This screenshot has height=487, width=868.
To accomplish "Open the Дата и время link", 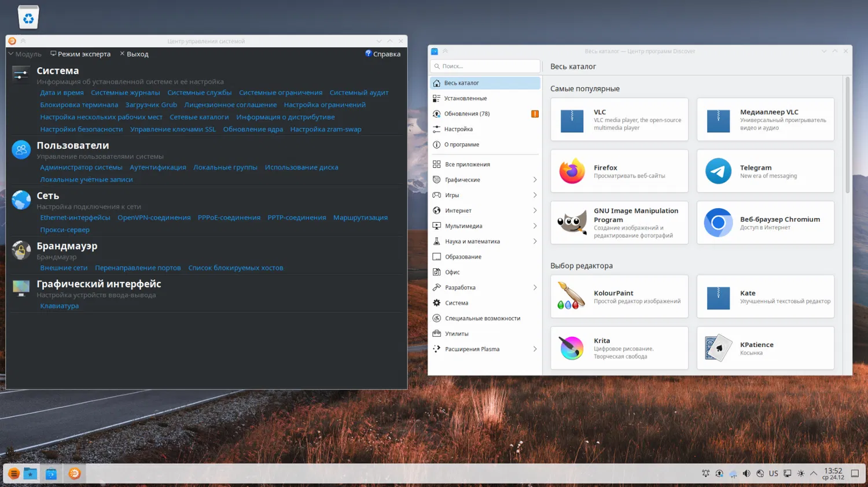I will click(x=62, y=93).
